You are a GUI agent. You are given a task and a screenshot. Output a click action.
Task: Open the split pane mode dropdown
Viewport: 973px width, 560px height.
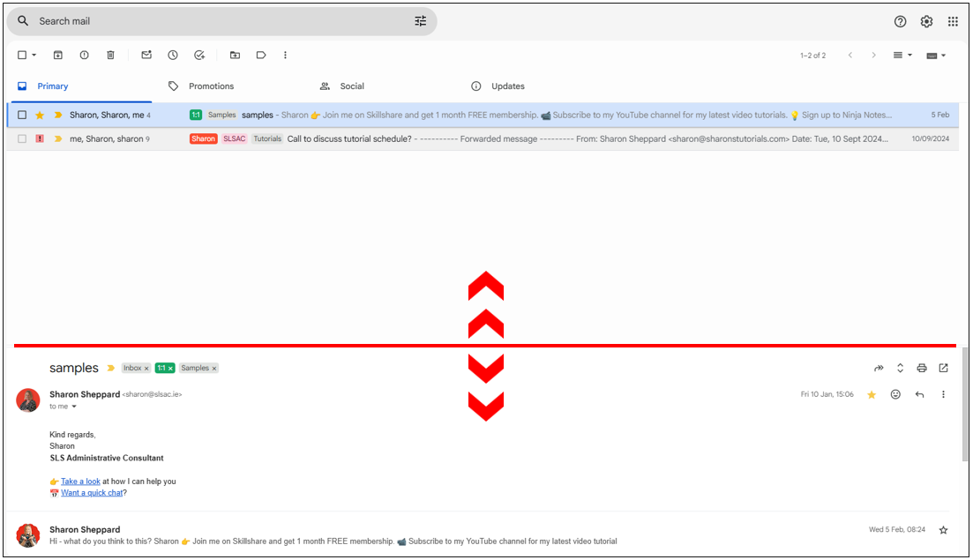(902, 55)
